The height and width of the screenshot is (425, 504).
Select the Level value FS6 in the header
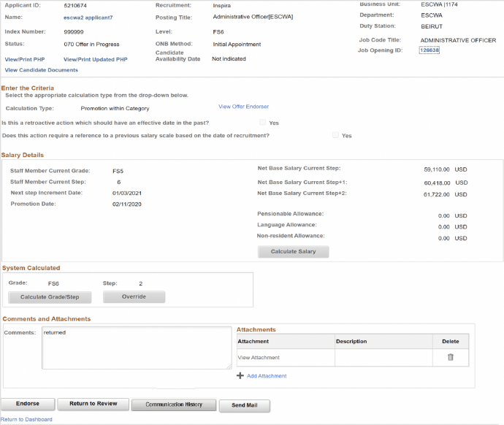[x=218, y=32]
